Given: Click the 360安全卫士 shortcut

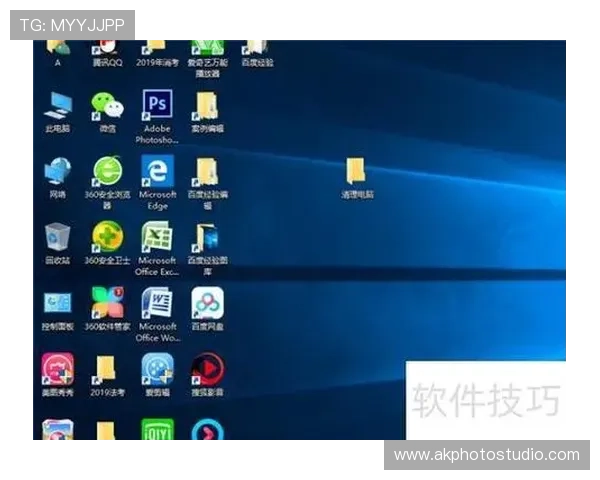Looking at the screenshot, I should coord(107,237).
